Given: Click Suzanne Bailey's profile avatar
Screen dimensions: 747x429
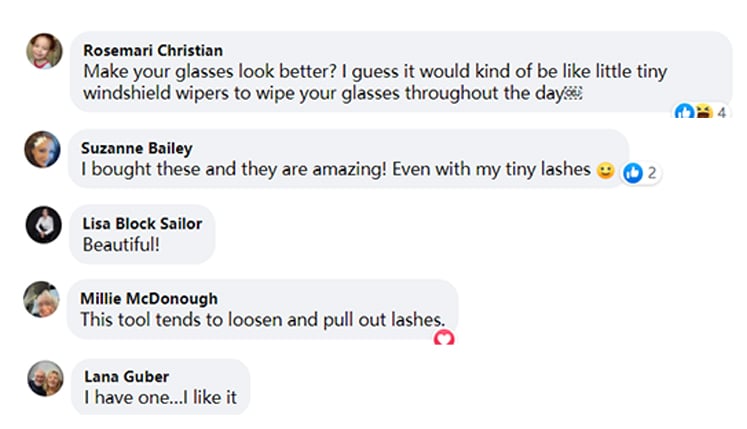Looking at the screenshot, I should (42, 149).
